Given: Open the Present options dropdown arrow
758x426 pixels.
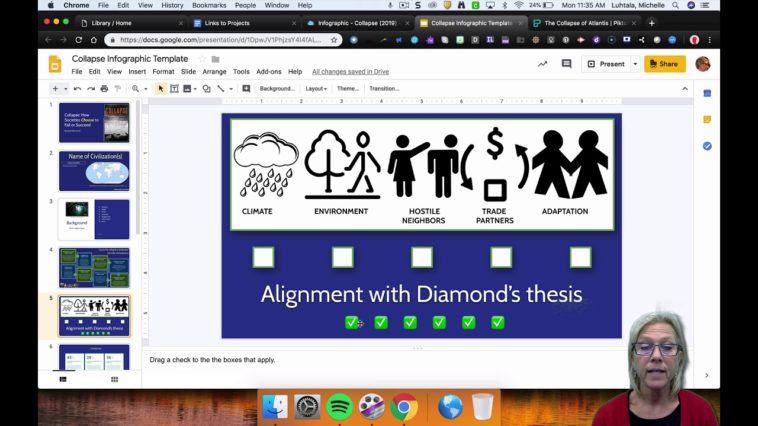Looking at the screenshot, I should [635, 64].
